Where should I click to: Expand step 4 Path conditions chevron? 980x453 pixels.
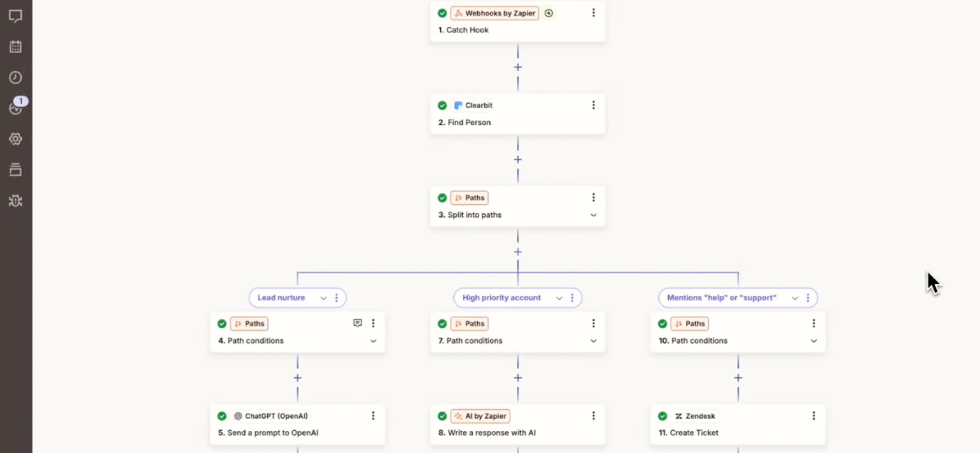click(373, 341)
